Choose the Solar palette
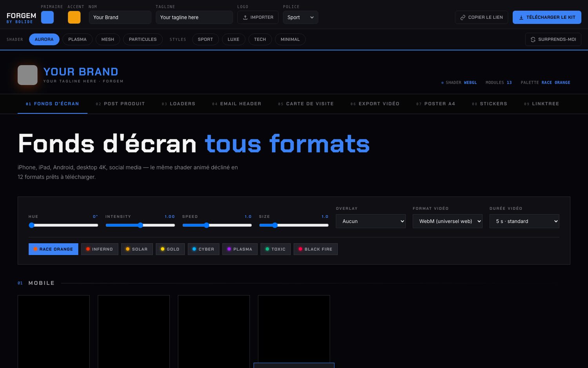 137,249
